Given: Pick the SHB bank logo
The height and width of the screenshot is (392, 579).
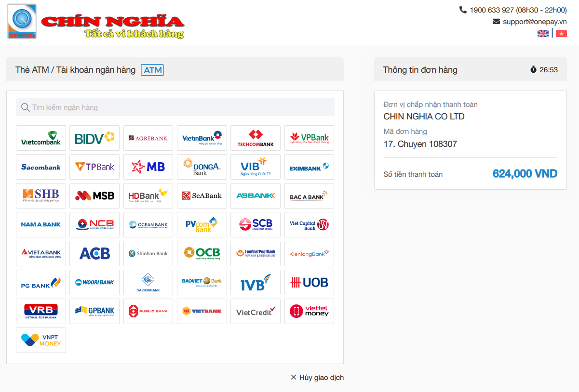Looking at the screenshot, I should [41, 196].
